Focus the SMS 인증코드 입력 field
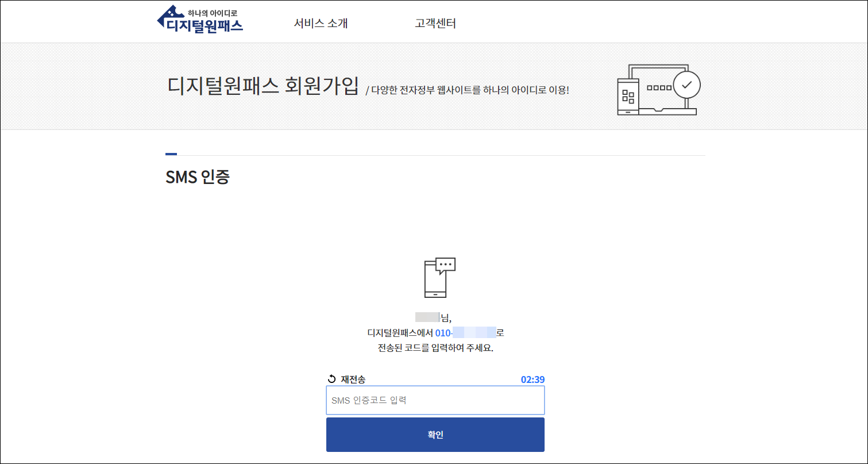 (435, 400)
